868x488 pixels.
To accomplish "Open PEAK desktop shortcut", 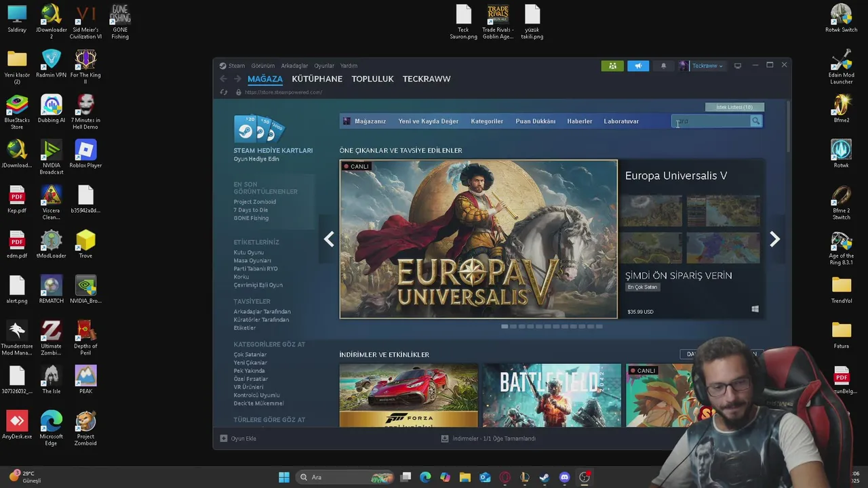I will click(x=85, y=380).
